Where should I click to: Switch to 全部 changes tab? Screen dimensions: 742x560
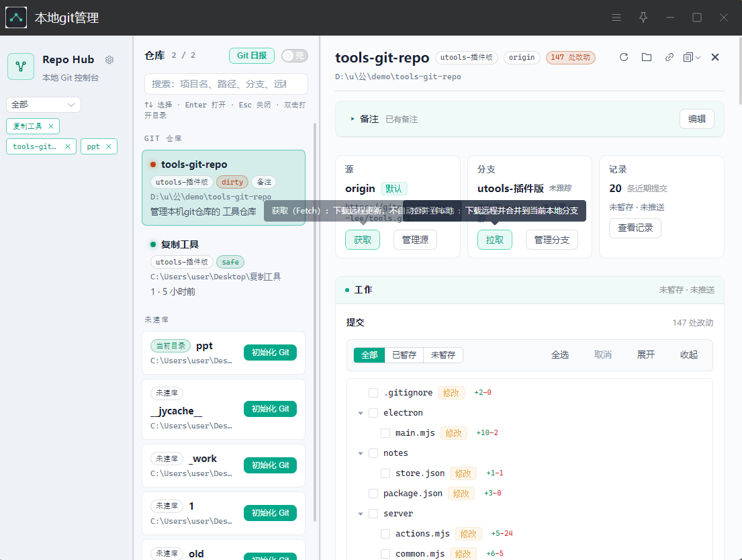[369, 355]
